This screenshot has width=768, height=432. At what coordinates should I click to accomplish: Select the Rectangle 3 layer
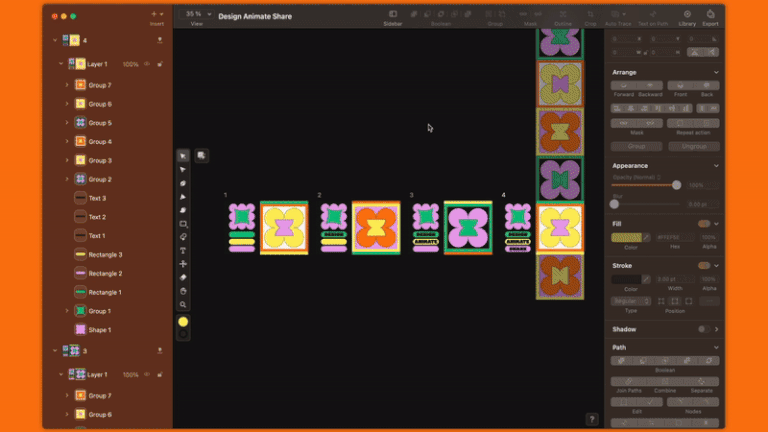click(x=105, y=255)
